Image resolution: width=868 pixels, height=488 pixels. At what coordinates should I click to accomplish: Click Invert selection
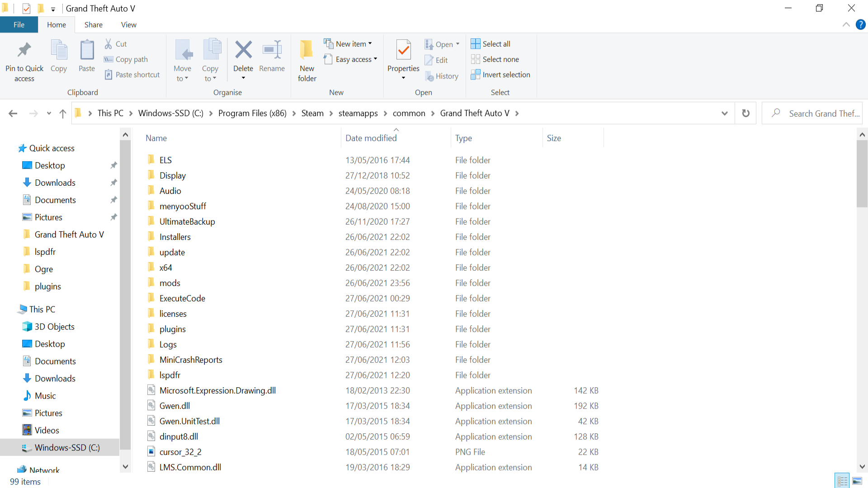500,75
